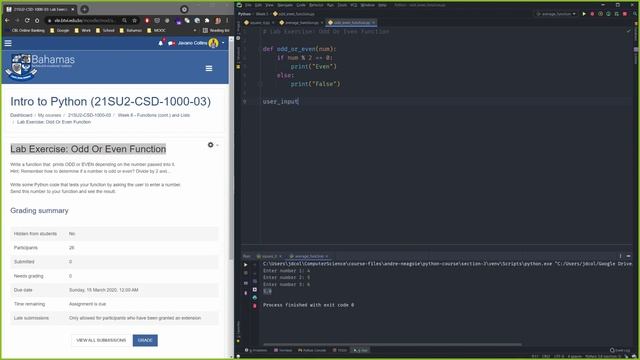Open Moodle messages icon
The image size is (640, 360).
[171, 43]
